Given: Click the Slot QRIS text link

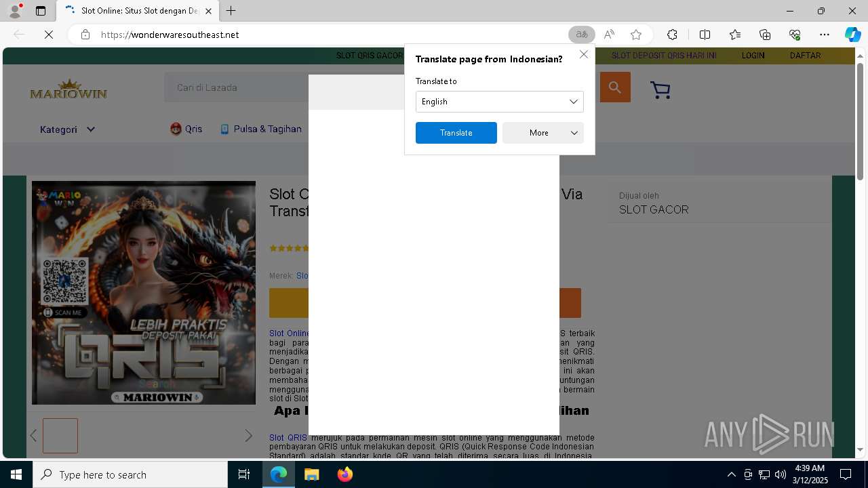Looking at the screenshot, I should pos(288,438).
